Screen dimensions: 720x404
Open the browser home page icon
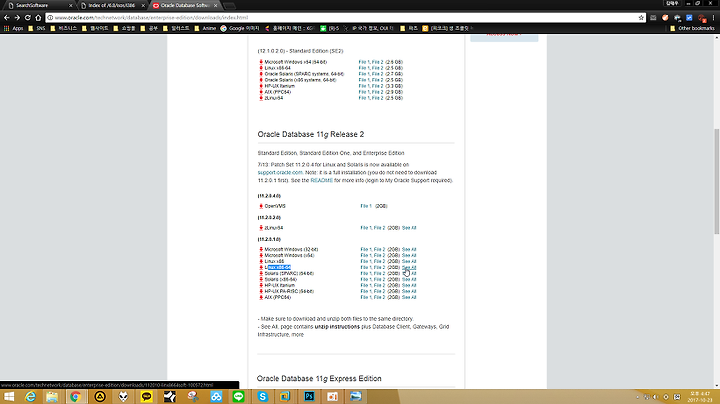coord(38,17)
